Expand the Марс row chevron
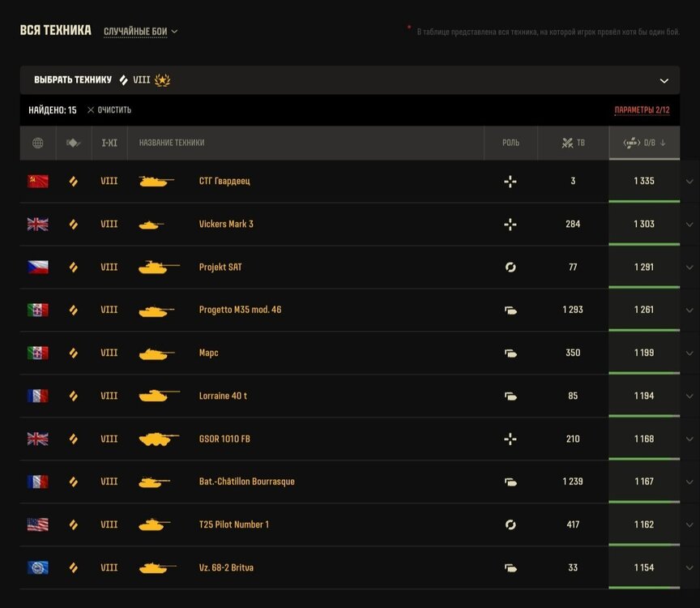Image resolution: width=700 pixels, height=608 pixels. (x=689, y=353)
